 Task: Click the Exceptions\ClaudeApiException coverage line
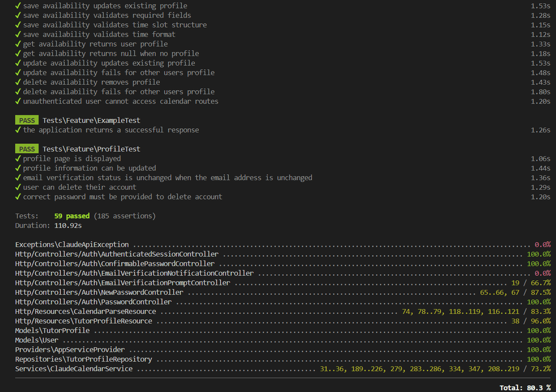pos(72,245)
